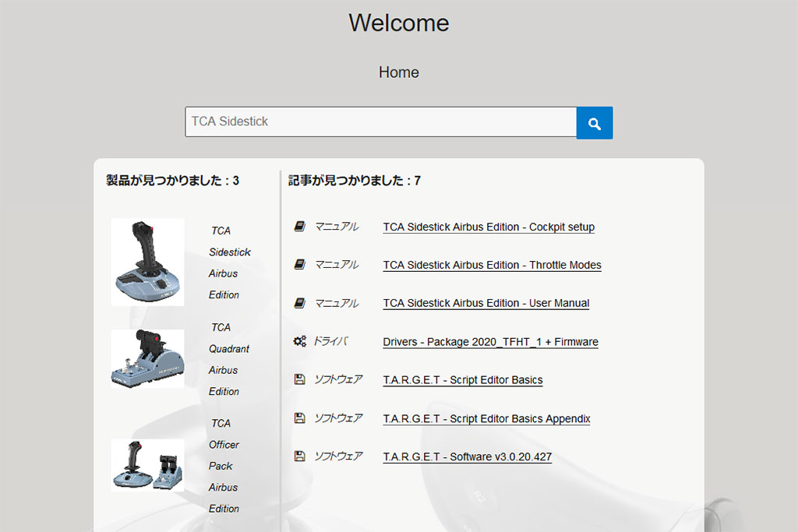Open T.A.R.G.E.T - Software v3.0.20.427 link

[467, 457]
